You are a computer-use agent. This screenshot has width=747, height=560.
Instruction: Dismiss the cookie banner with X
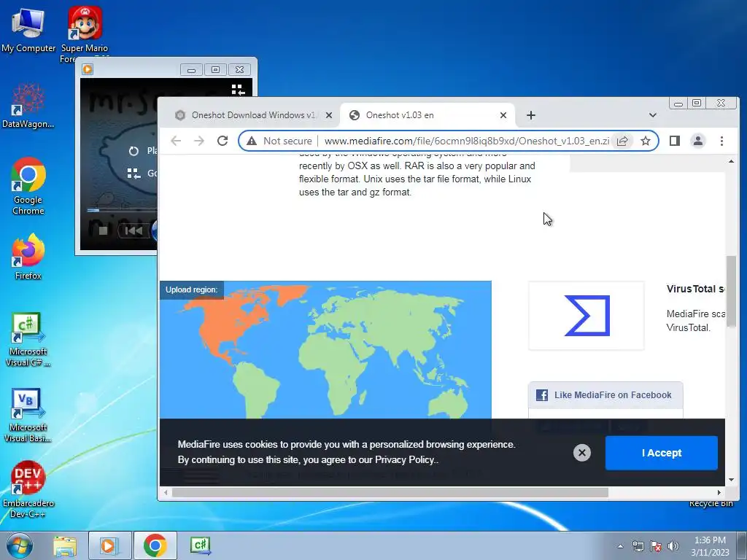point(581,453)
